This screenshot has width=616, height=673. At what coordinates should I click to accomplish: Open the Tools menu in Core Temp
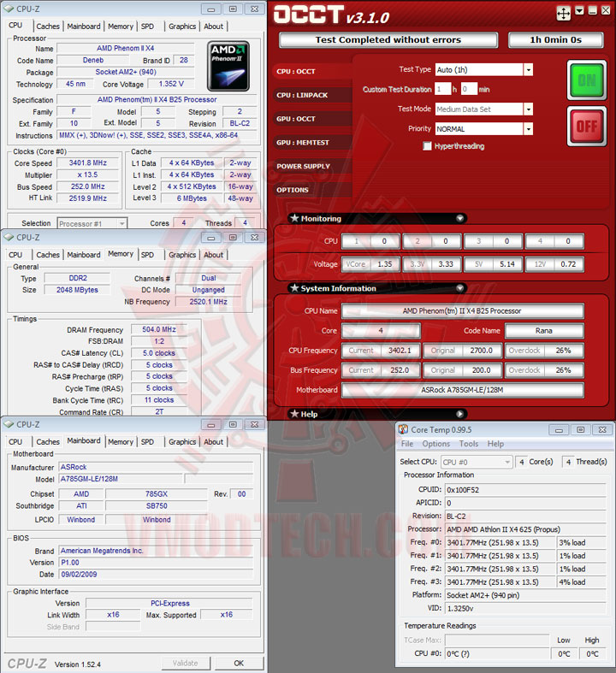click(468, 443)
